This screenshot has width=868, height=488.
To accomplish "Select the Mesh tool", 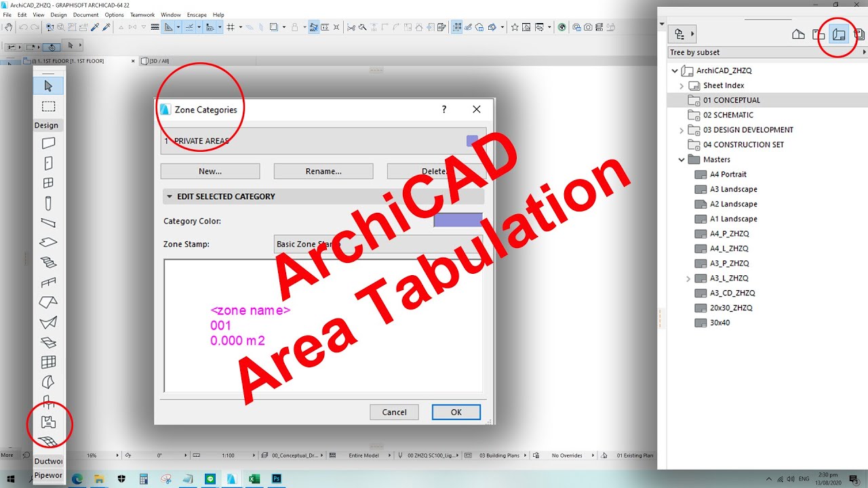I will pyautogui.click(x=48, y=441).
